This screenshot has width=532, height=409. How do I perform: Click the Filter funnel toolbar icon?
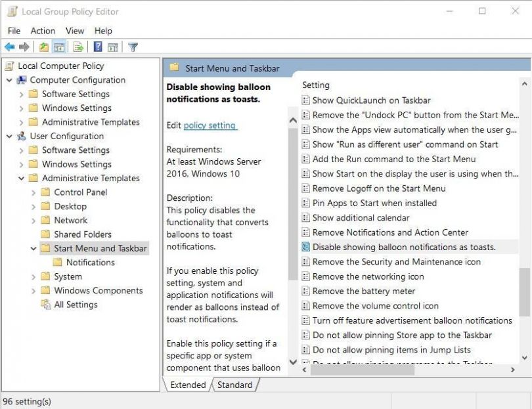(133, 47)
